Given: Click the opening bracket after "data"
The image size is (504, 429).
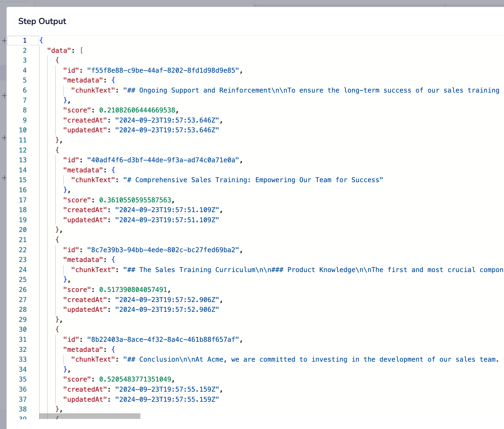Looking at the screenshot, I should tap(81, 50).
